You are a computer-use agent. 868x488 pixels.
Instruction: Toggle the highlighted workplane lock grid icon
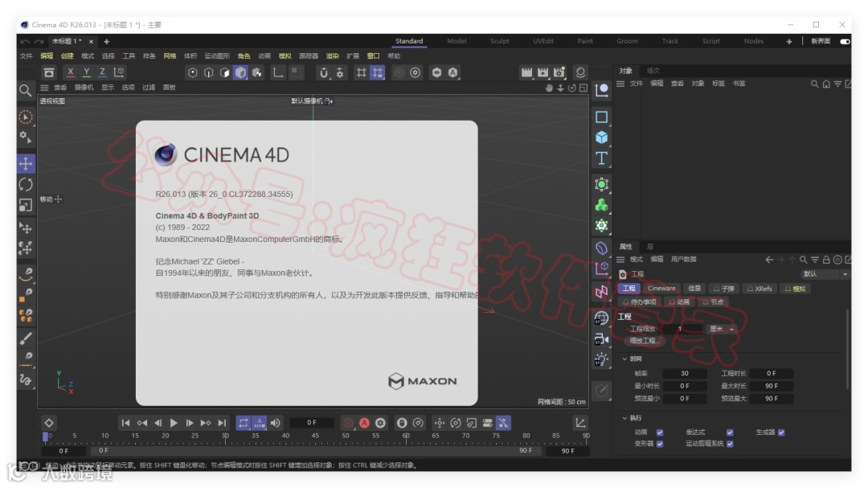pyautogui.click(x=378, y=72)
